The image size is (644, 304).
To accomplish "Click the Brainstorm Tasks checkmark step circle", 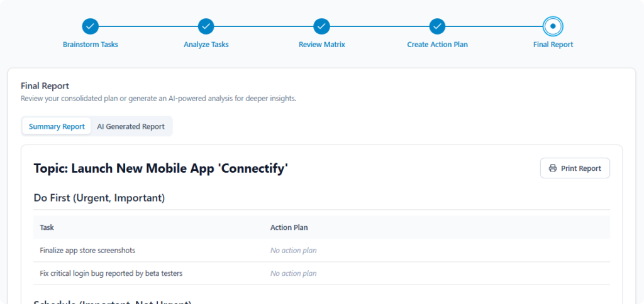I will click(91, 26).
